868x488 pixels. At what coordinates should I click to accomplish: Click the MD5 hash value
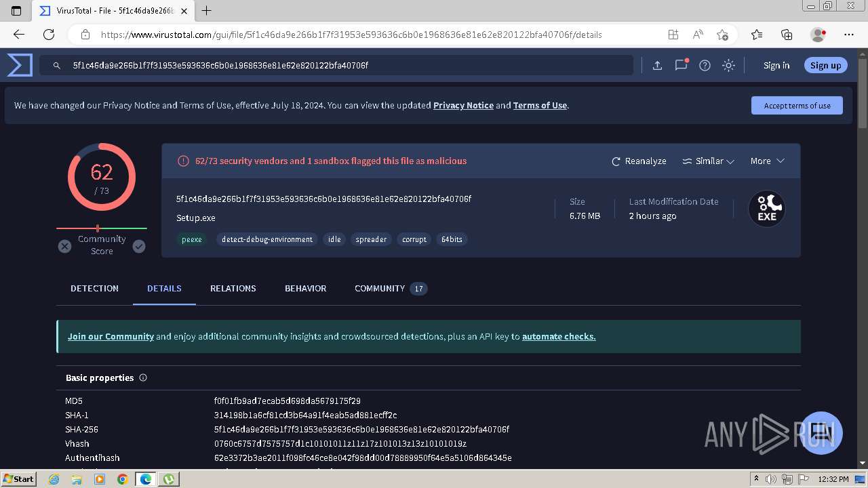pyautogui.click(x=288, y=401)
